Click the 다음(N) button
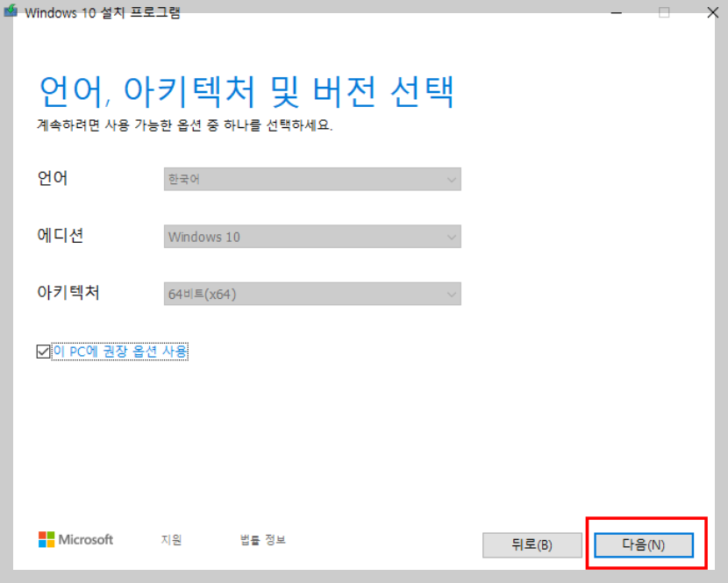 [x=644, y=544]
